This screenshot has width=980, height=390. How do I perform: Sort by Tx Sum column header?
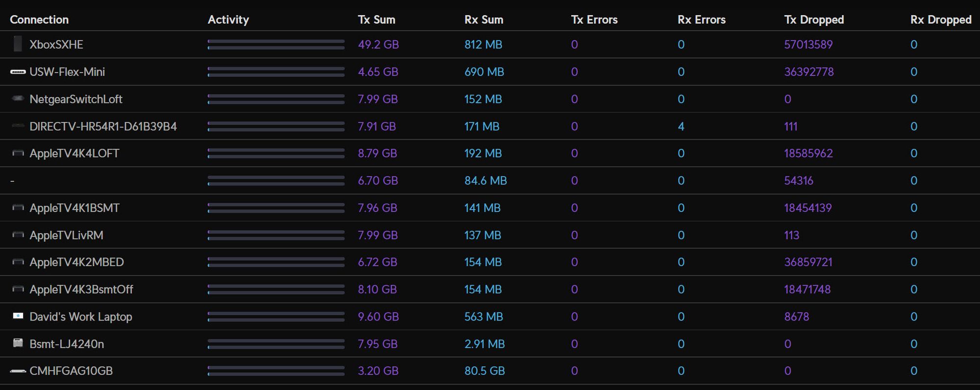click(376, 20)
